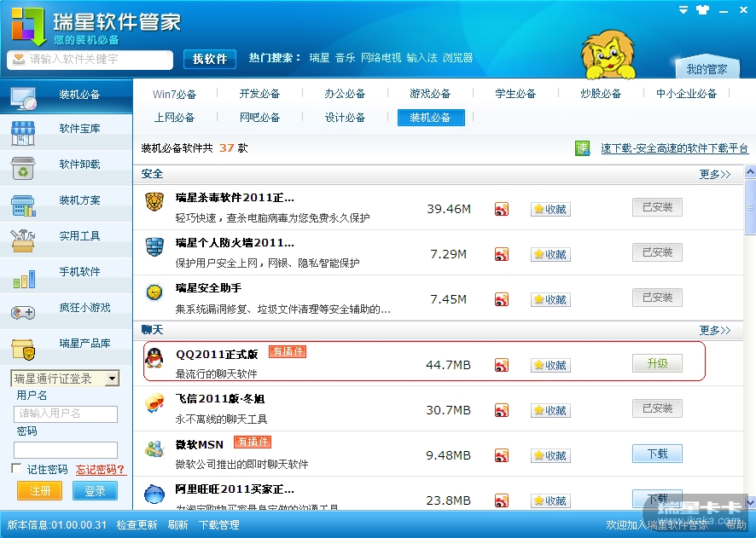Click the 阿里旺旺2011 blue icon
Screen dimensions: 756x538
(x=154, y=494)
